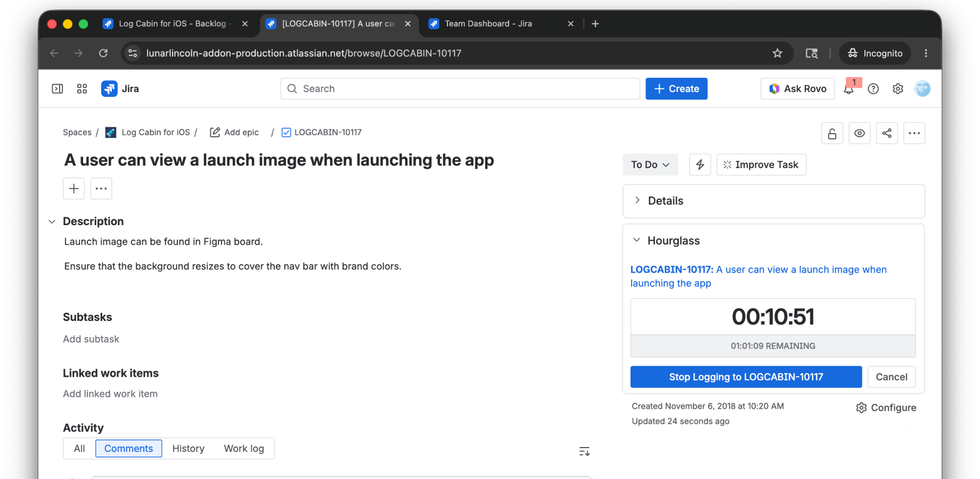Click Stop Logging to LOGCABIN-10117
The height and width of the screenshot is (479, 980).
click(x=746, y=377)
